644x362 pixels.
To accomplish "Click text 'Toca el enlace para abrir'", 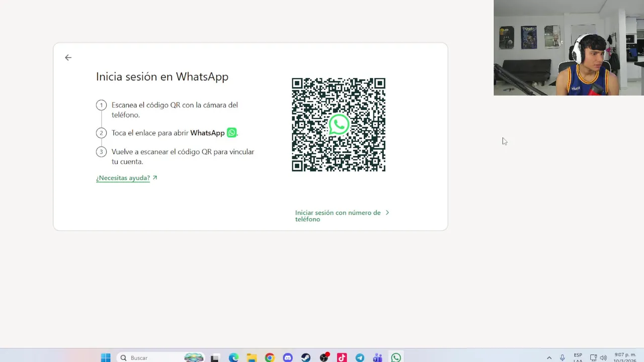I will coord(150,133).
